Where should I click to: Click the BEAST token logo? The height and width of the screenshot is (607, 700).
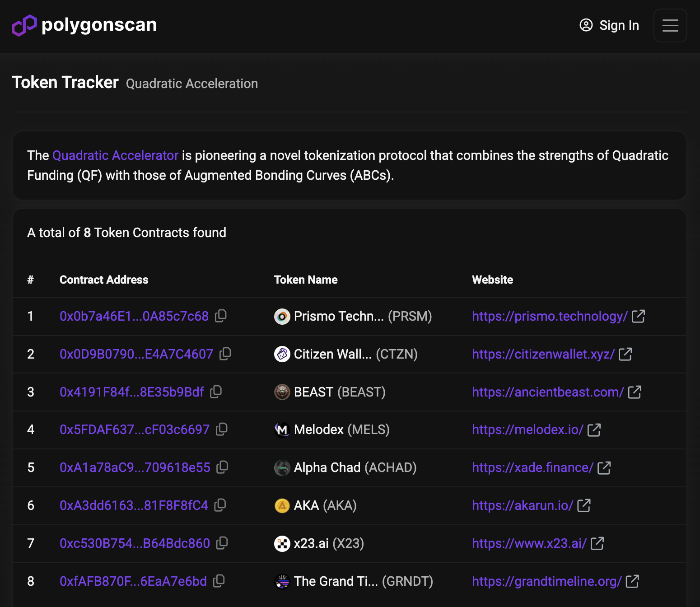click(282, 392)
